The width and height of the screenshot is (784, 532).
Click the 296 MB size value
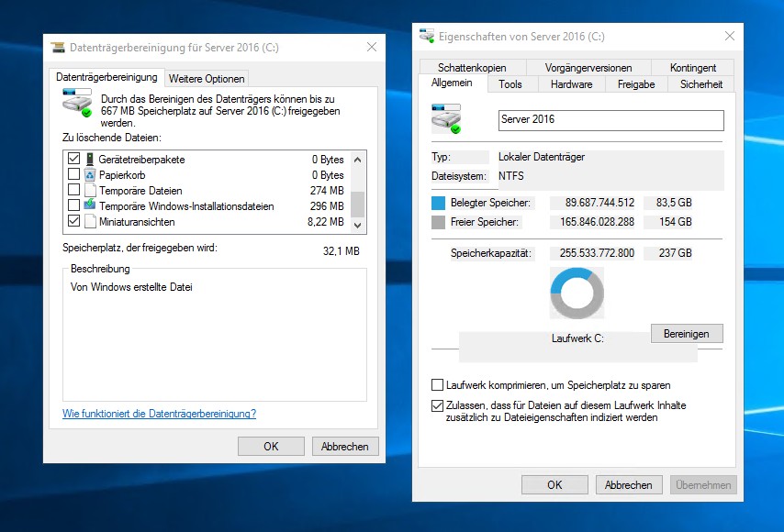tap(327, 205)
